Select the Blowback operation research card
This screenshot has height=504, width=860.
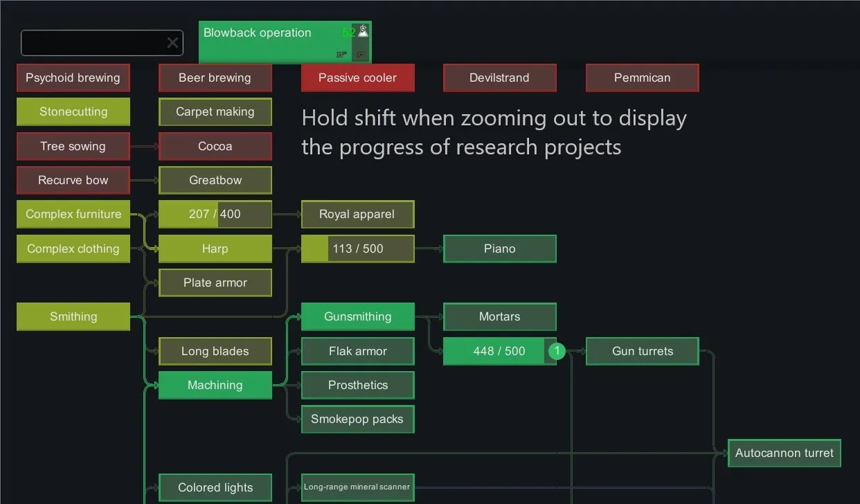pos(270,43)
